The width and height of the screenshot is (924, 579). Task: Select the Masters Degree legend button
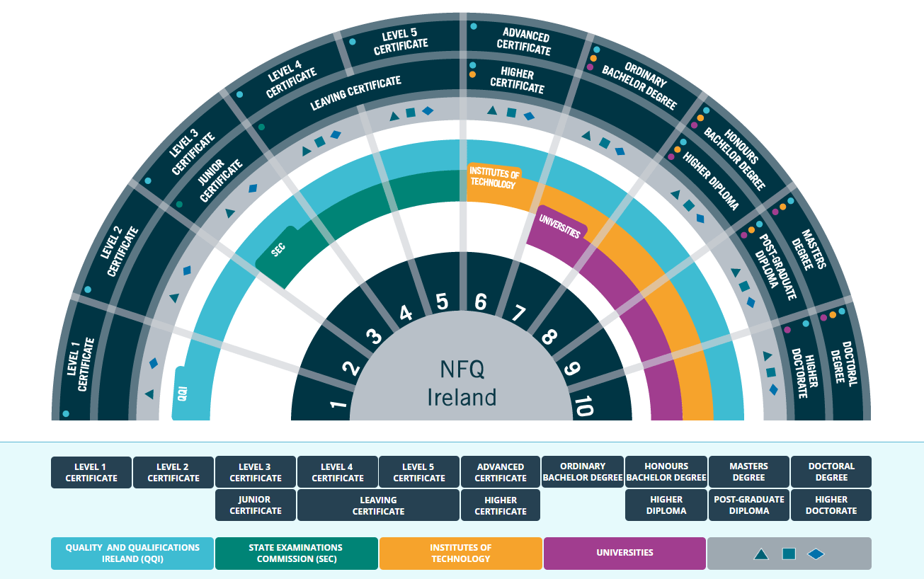(749, 472)
